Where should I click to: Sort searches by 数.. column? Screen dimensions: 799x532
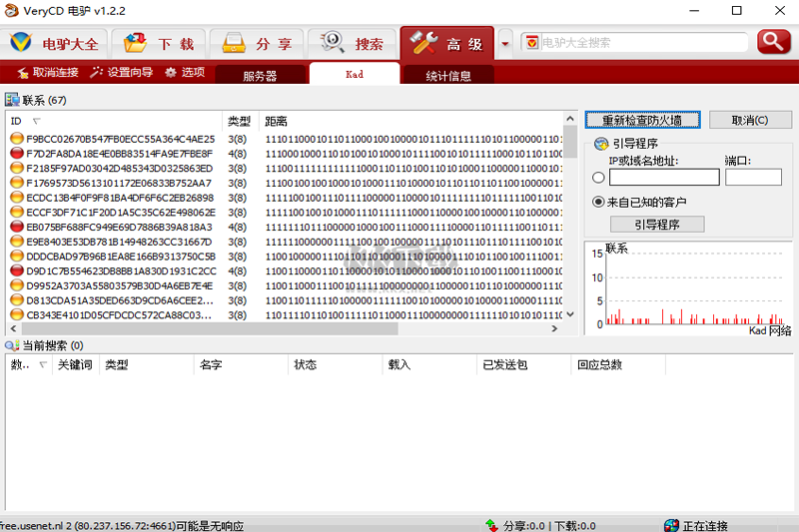click(29, 364)
